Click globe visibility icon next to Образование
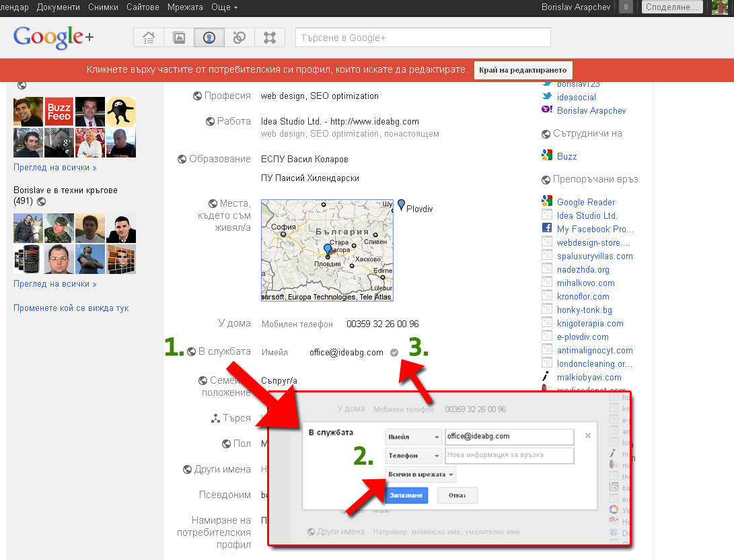 point(182,160)
